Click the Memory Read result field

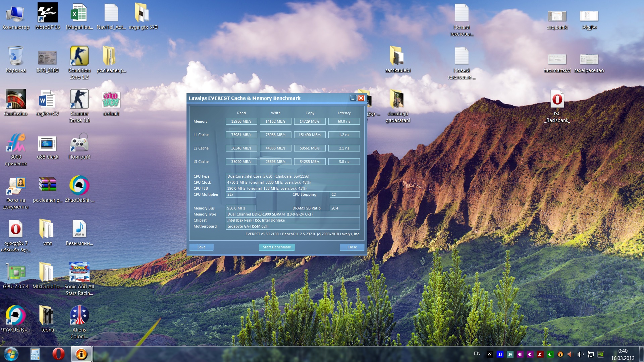click(241, 121)
